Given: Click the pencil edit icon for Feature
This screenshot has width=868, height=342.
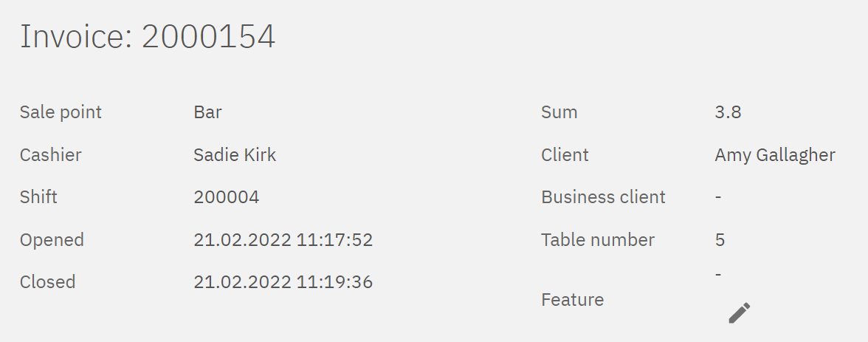Looking at the screenshot, I should [739, 312].
